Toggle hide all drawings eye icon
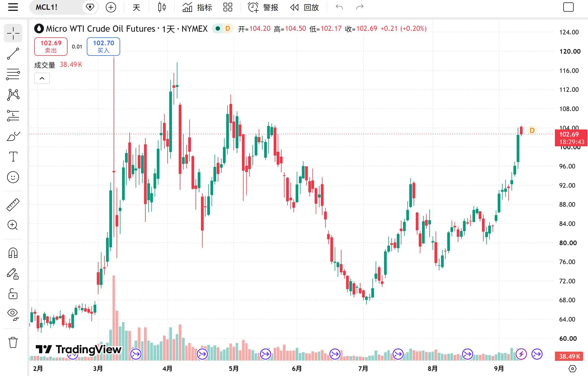The image size is (588, 376). coord(13,315)
